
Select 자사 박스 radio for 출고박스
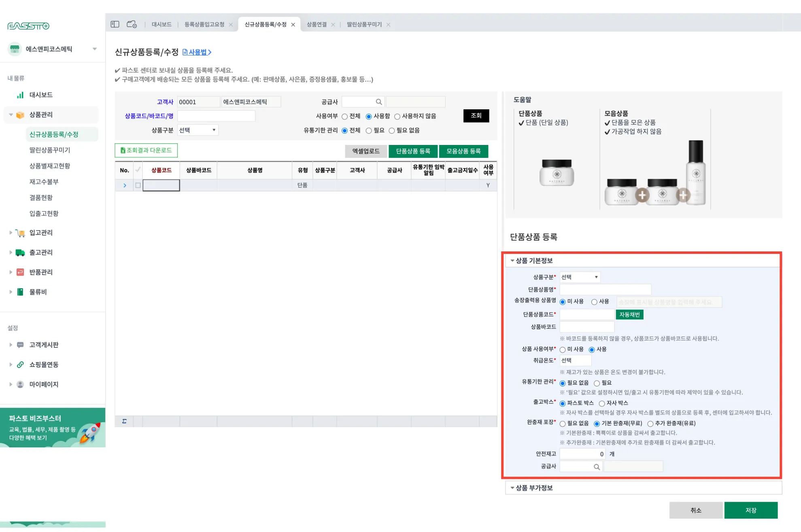click(x=602, y=403)
